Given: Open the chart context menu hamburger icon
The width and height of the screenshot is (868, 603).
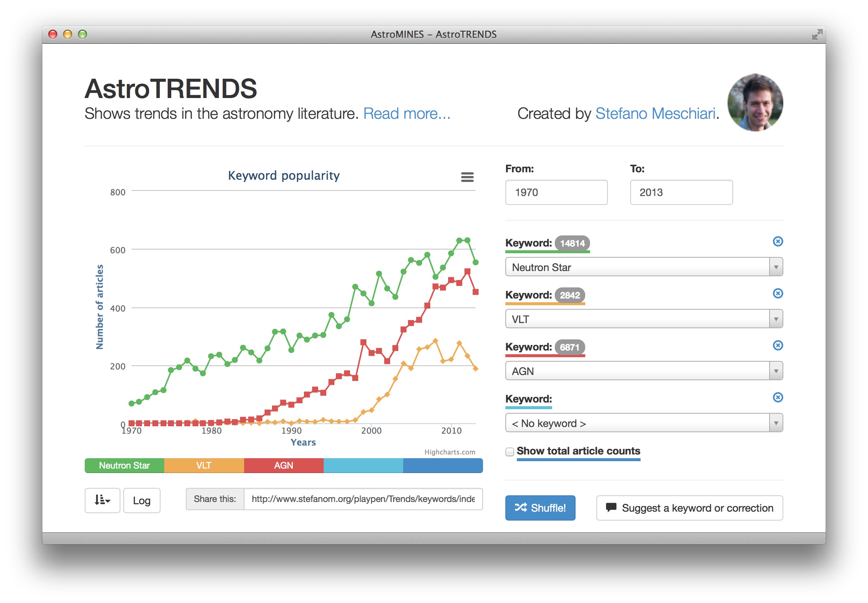Looking at the screenshot, I should pos(467,177).
